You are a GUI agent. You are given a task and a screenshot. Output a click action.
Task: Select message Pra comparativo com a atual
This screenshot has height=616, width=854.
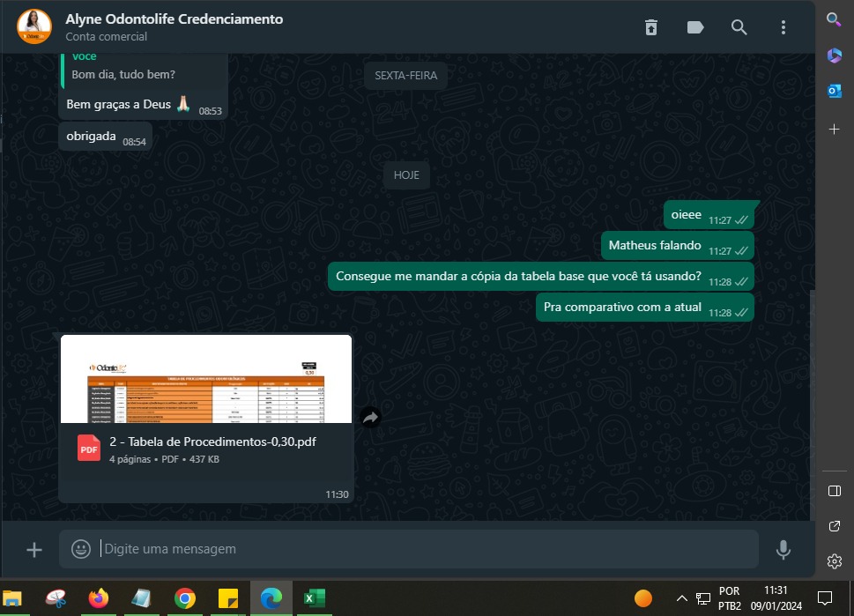[x=645, y=308]
